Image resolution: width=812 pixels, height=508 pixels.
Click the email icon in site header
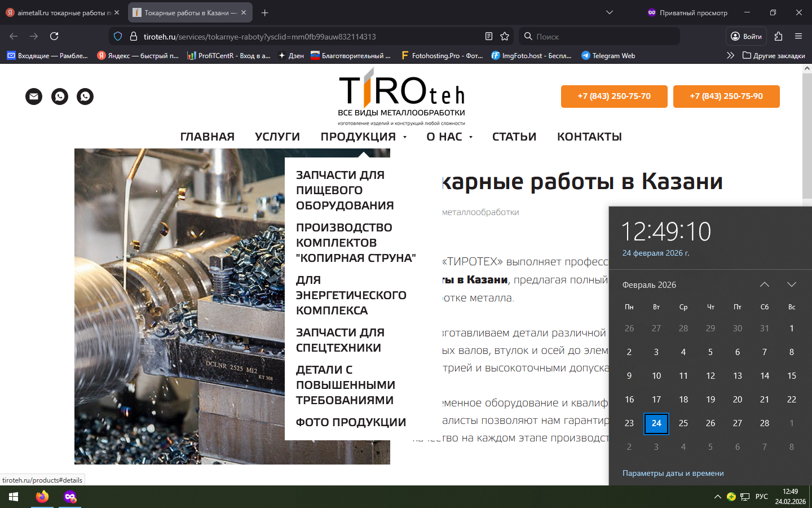point(34,97)
